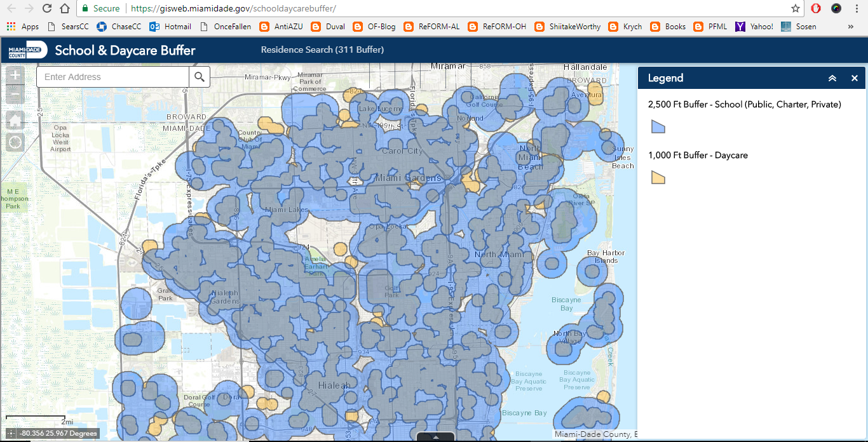Image resolution: width=868 pixels, height=442 pixels.
Task: Open the colorful lens extension icon
Action: pos(836,8)
